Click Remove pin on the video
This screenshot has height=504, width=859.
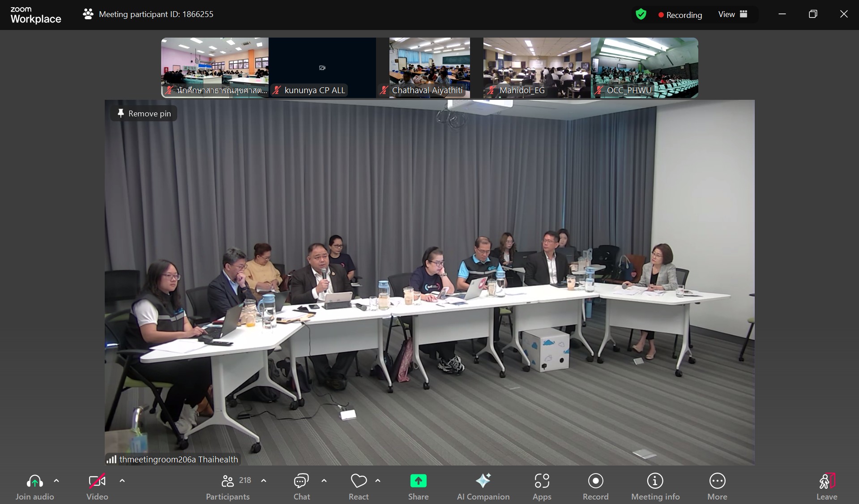coord(144,114)
